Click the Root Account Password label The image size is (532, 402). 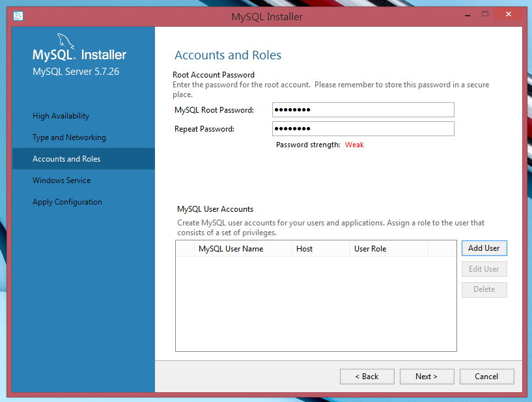pyautogui.click(x=214, y=75)
